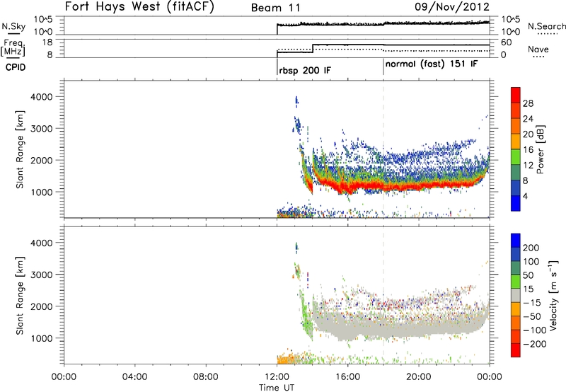Click the '20:00' time axis label
This screenshot has height=392, width=566.
pyautogui.click(x=419, y=377)
